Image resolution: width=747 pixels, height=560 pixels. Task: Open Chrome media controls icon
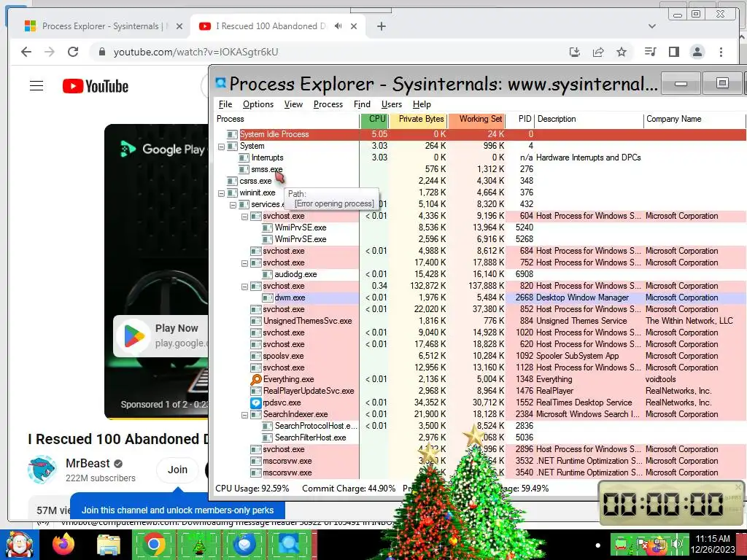click(x=650, y=52)
